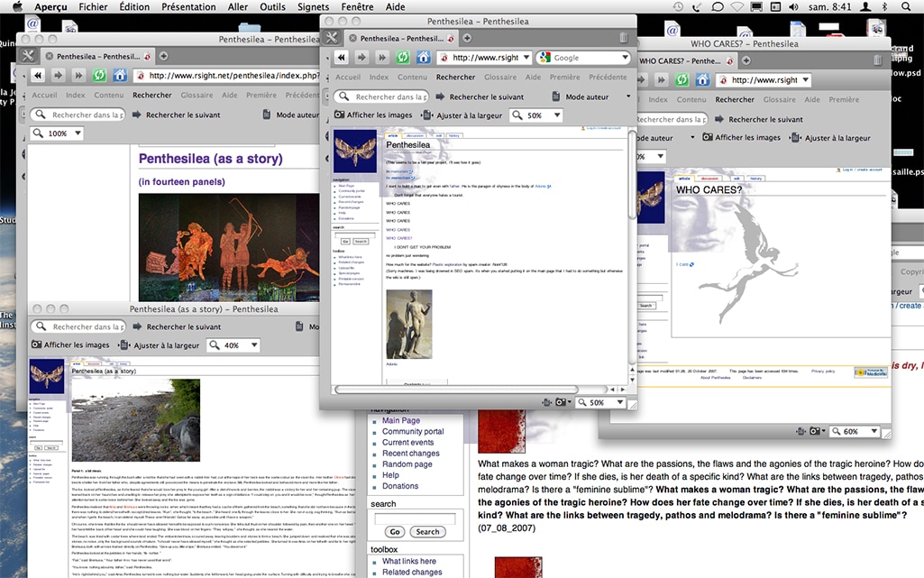Open the closed-tabs trash in the WHO CARES? window

[x=877, y=60]
